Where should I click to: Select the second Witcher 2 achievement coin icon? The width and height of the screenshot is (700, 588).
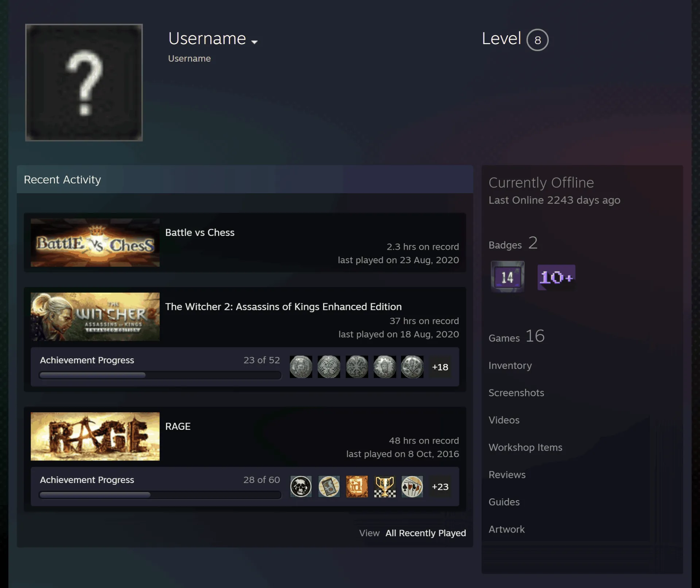pos(328,367)
